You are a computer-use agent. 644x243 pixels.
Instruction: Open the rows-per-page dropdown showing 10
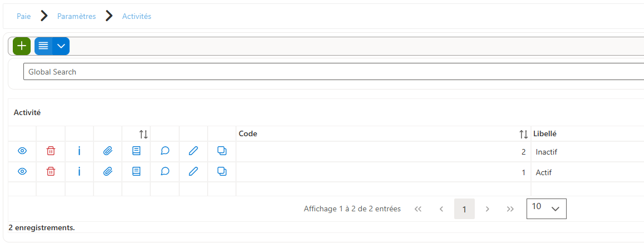tap(546, 209)
